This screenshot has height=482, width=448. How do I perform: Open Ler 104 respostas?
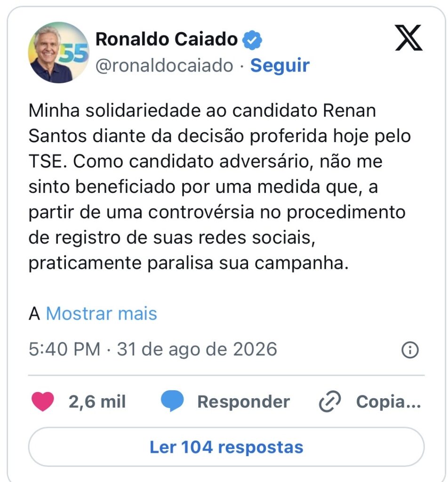[226, 447]
